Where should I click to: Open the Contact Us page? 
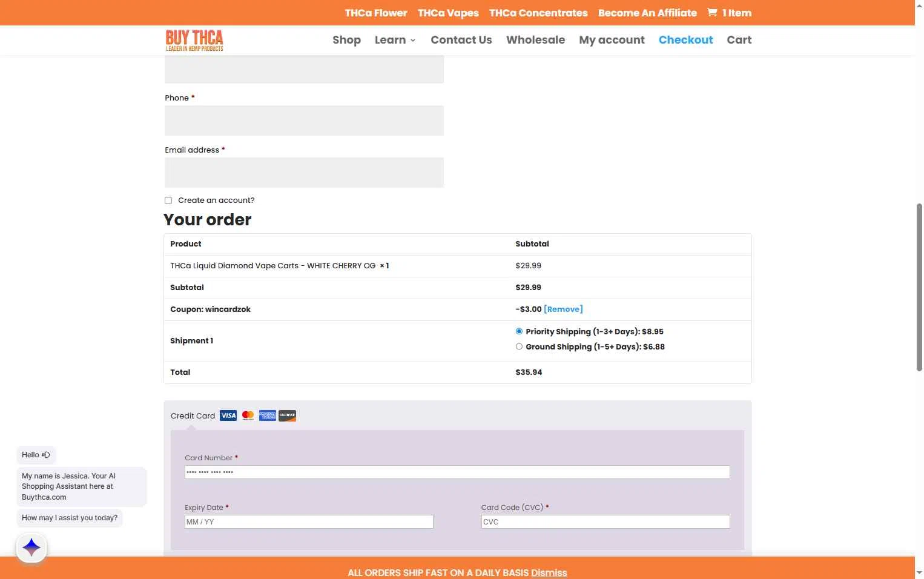pyautogui.click(x=461, y=40)
